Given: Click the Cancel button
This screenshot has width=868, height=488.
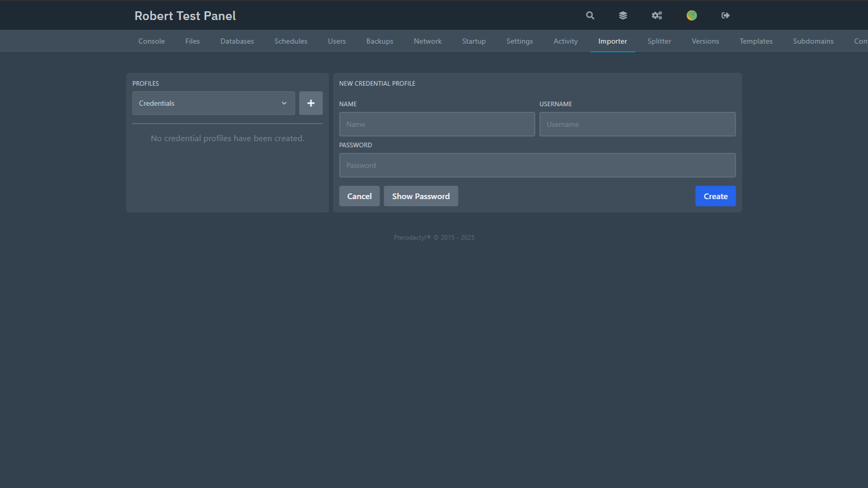Looking at the screenshot, I should [359, 196].
